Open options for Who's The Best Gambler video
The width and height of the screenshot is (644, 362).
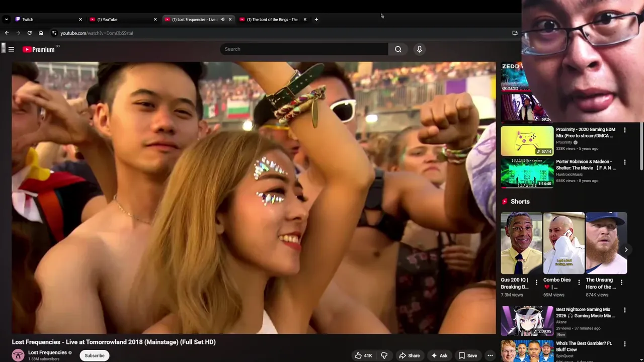tap(624, 344)
